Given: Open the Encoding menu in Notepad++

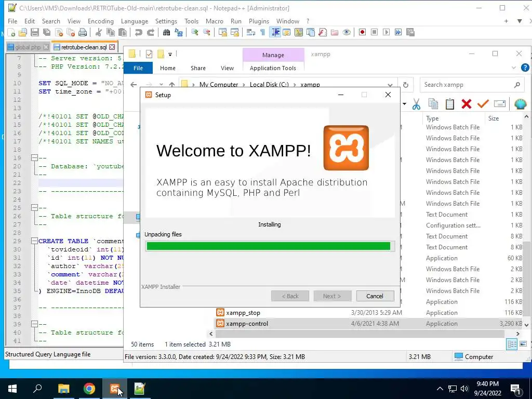Looking at the screenshot, I should click(101, 21).
